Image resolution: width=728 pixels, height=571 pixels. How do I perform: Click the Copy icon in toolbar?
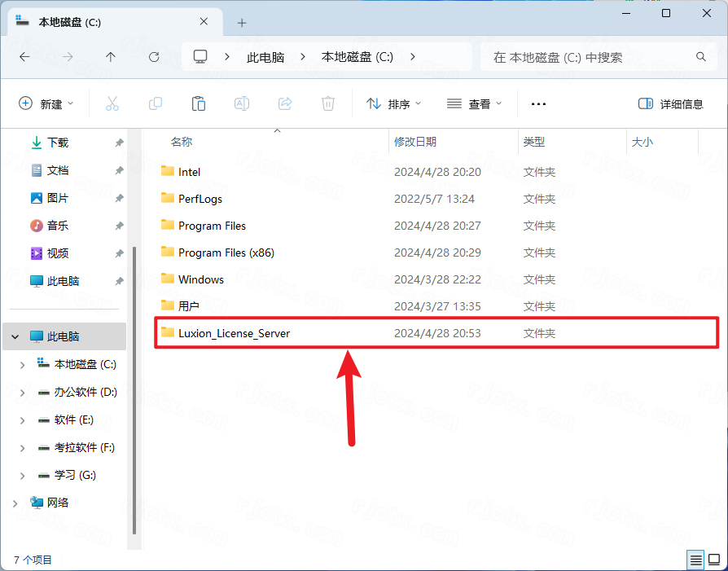156,103
